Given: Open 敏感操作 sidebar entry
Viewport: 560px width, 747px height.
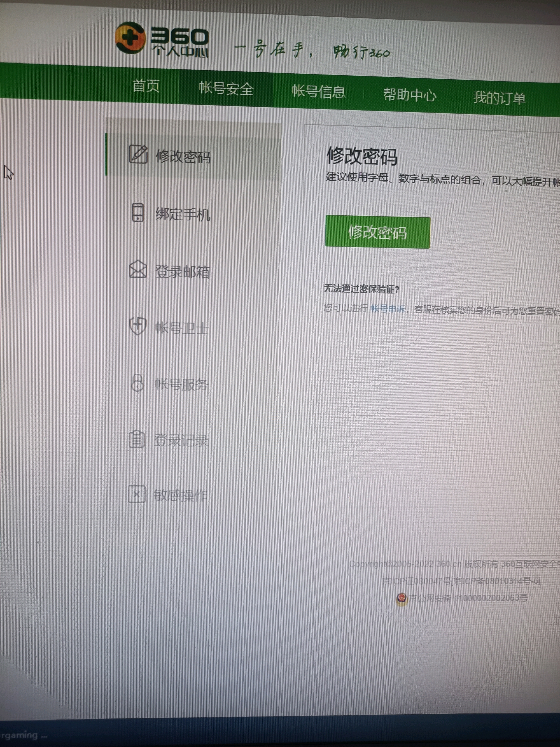Looking at the screenshot, I should (x=181, y=495).
